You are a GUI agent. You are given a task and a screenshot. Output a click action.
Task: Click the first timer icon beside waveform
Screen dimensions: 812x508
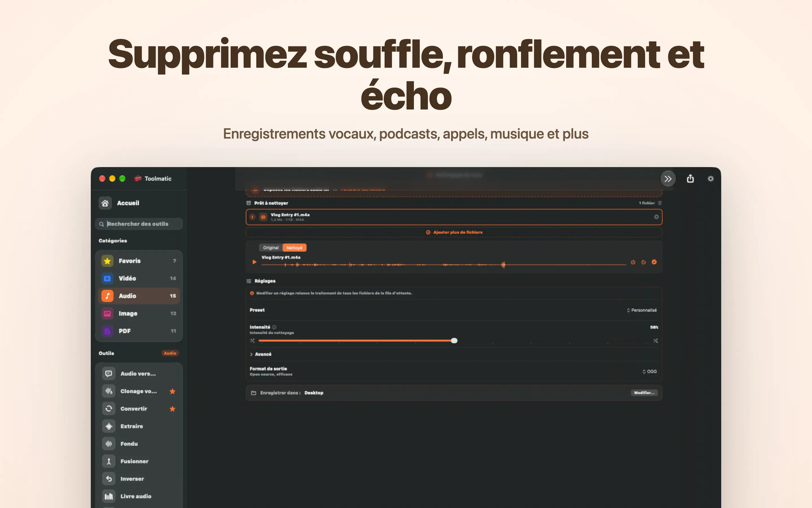633,262
